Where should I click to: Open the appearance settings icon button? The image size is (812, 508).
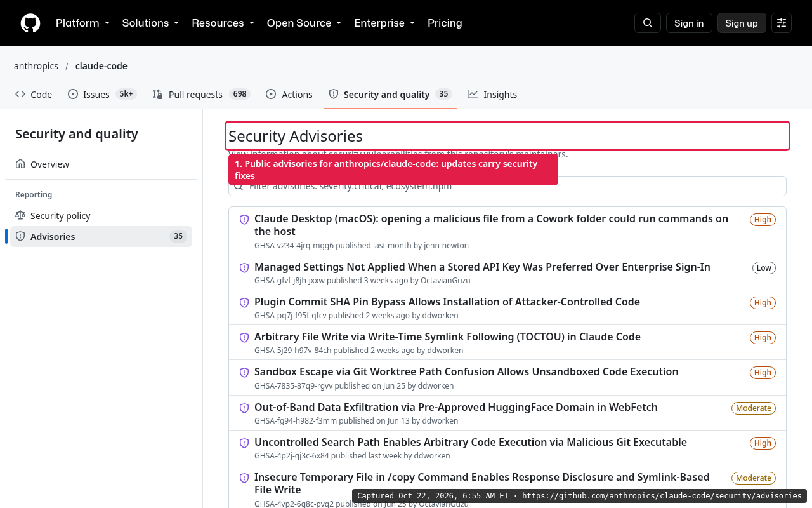click(x=782, y=23)
